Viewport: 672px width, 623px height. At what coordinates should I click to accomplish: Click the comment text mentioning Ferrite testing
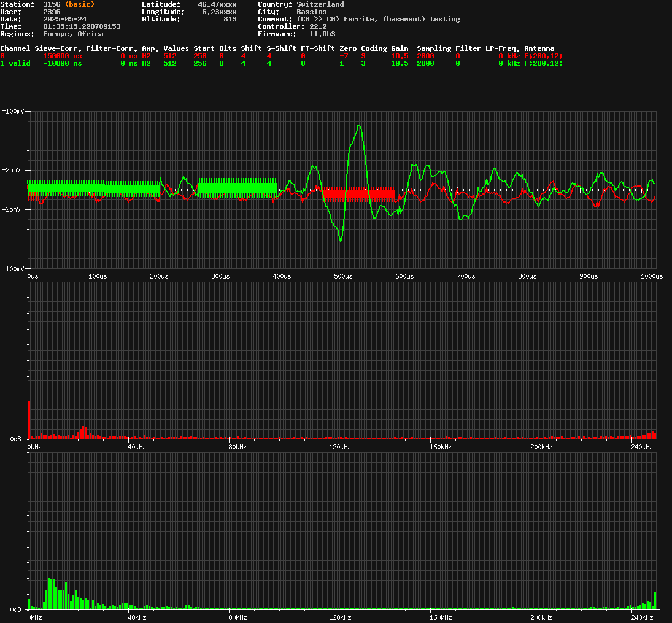click(378, 19)
